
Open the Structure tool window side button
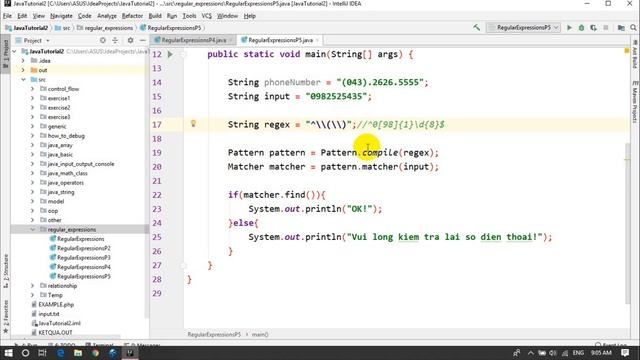pyautogui.click(x=5, y=271)
